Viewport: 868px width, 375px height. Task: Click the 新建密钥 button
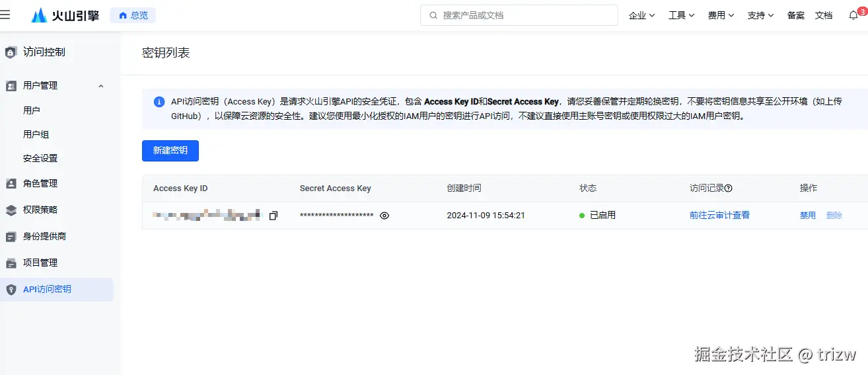[170, 151]
